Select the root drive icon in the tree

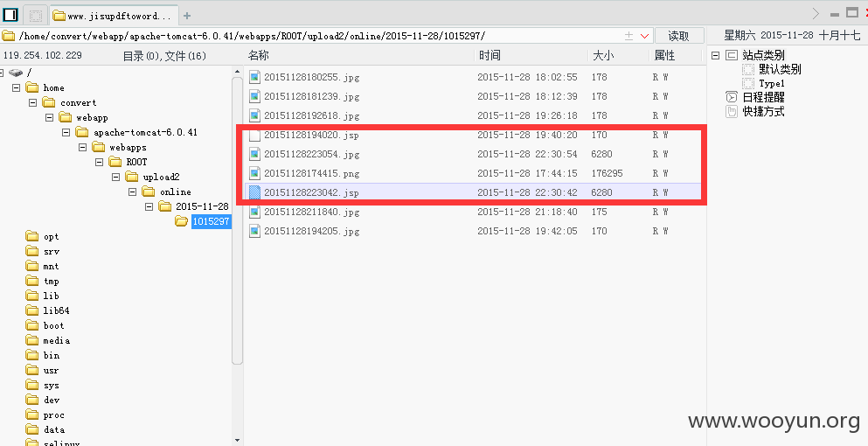coord(15,73)
